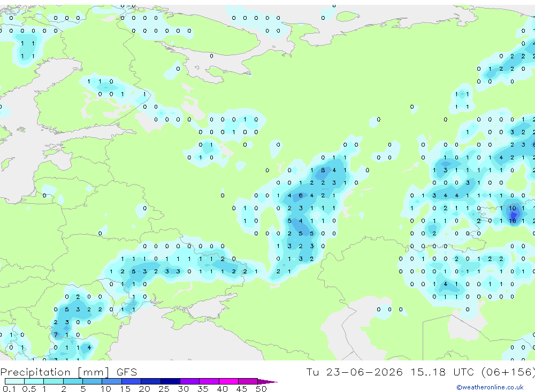535x392 pixels.
Task: Select the 15–20 mm legend swatch
Action: click(x=132, y=381)
